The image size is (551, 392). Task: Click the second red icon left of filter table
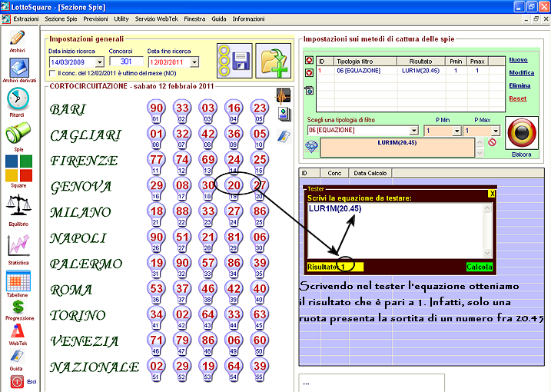[309, 73]
